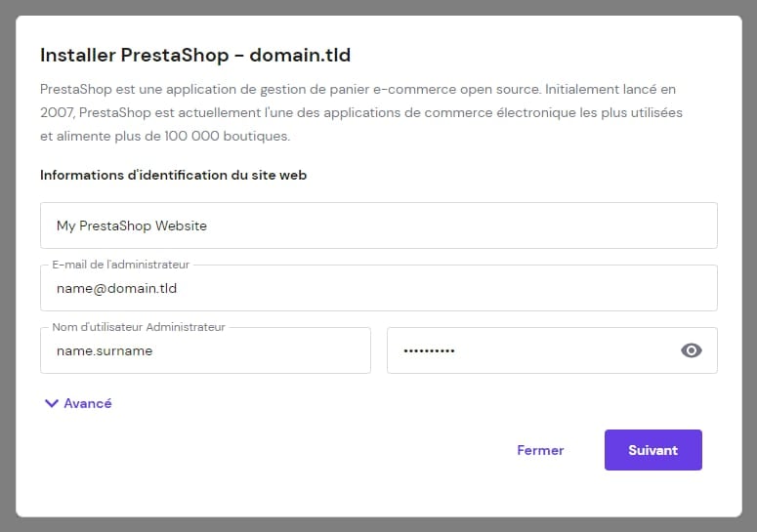Place cursor after '.tld' in the email field
Viewport: 757px width, 532px height.
[x=179, y=289]
